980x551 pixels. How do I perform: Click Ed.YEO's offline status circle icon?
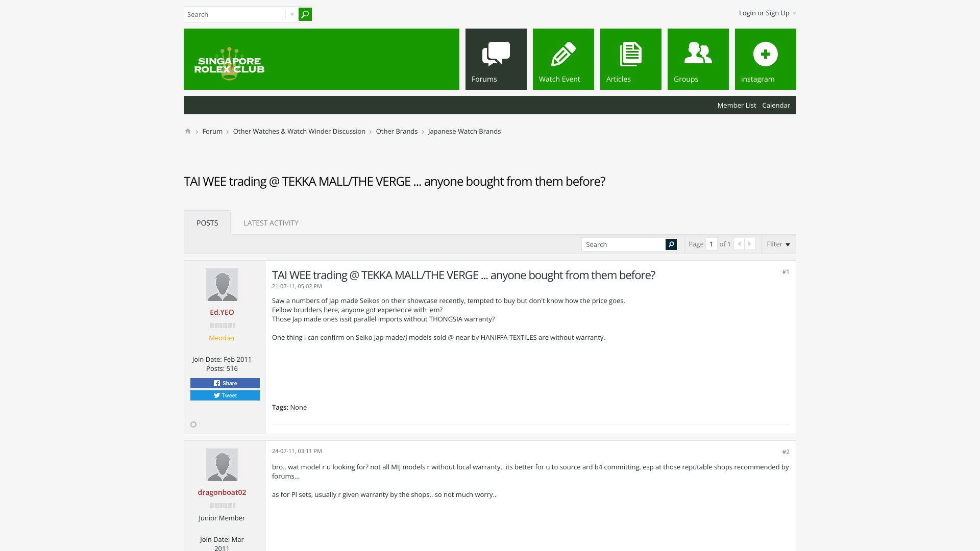click(193, 424)
